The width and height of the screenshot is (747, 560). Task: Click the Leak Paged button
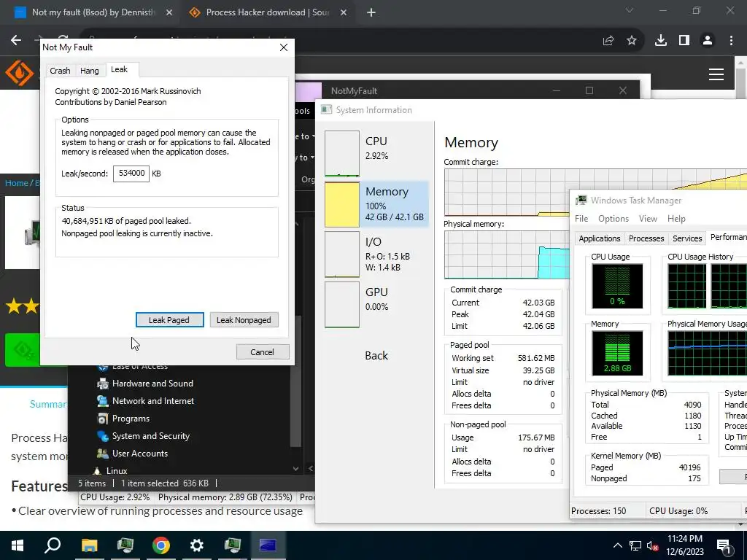[x=169, y=320]
